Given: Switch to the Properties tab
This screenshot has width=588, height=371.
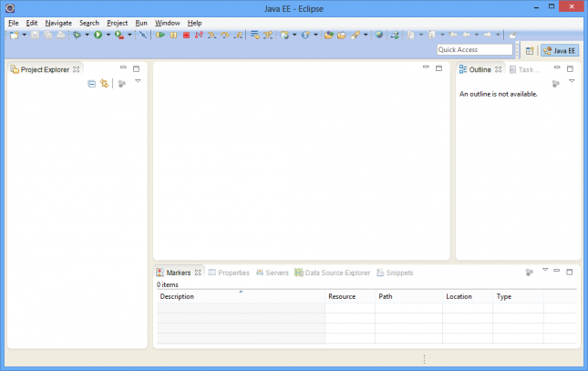Looking at the screenshot, I should pos(229,273).
